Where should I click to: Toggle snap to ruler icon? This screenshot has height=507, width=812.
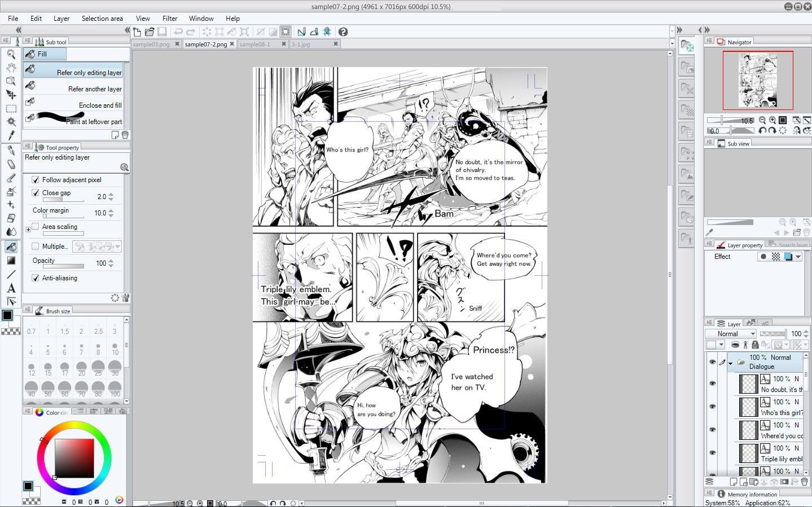tap(302, 32)
